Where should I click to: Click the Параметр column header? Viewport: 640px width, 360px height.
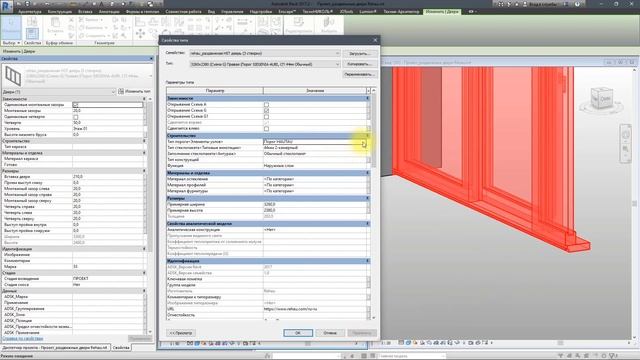(215, 91)
